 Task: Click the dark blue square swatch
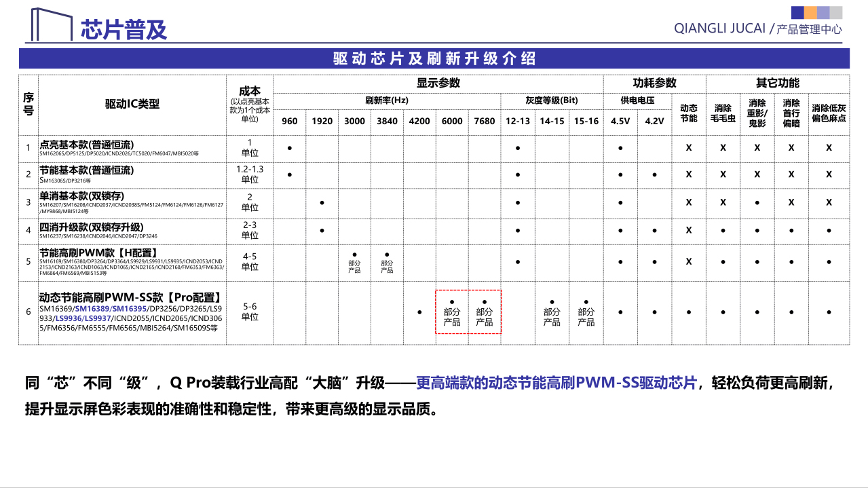click(797, 12)
